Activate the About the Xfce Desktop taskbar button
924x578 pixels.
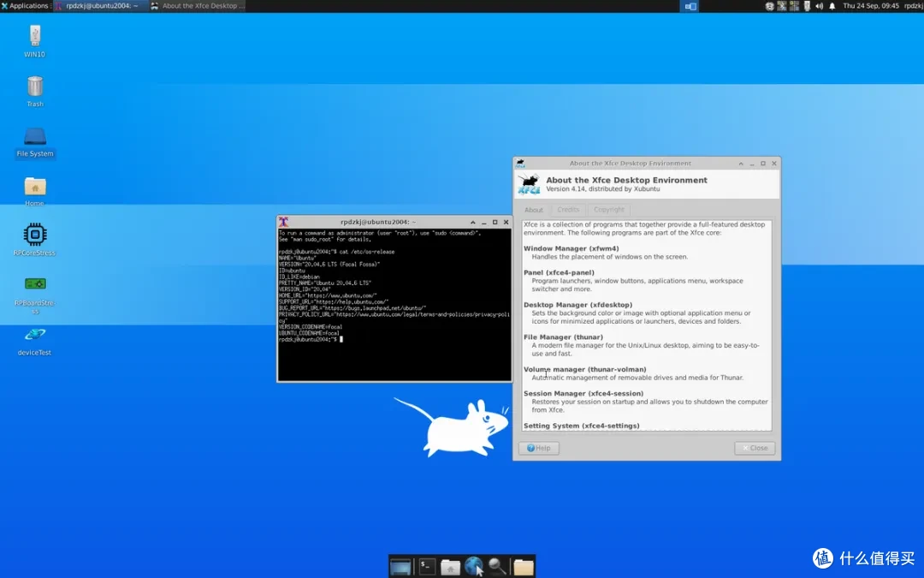click(197, 6)
